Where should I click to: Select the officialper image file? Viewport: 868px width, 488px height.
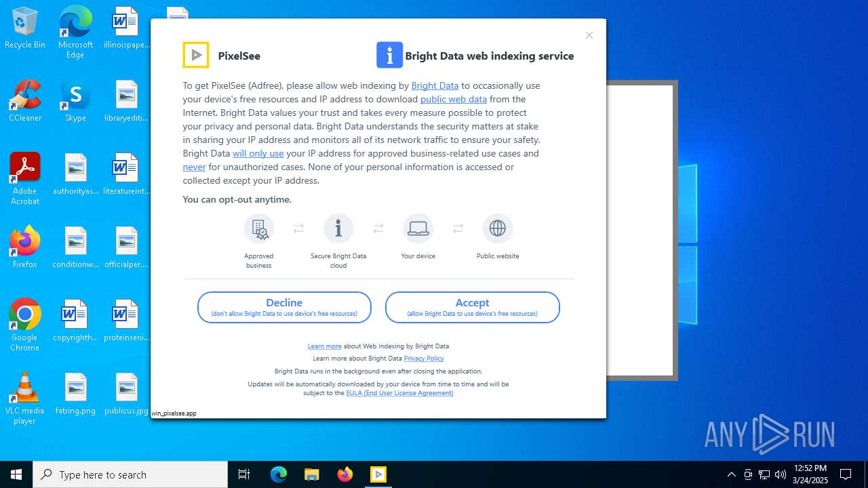coord(126,247)
